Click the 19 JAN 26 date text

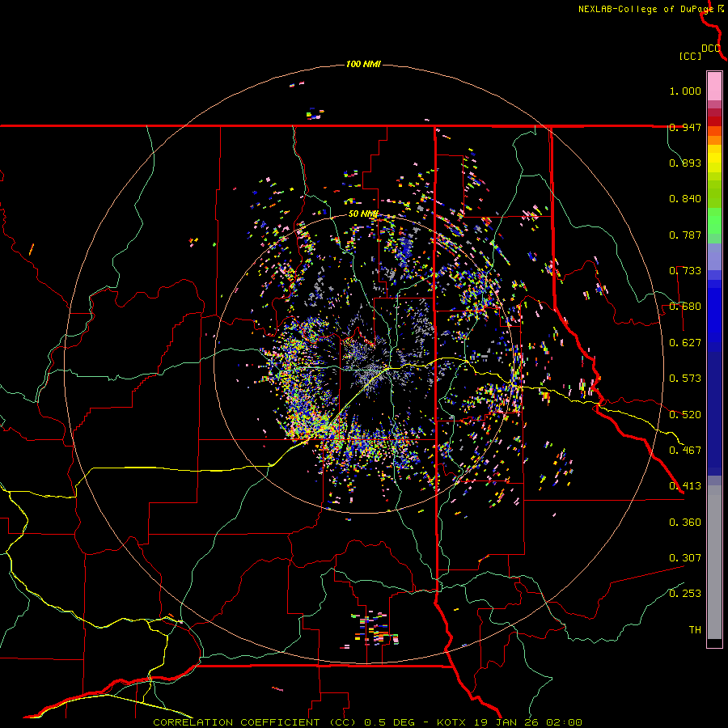tap(506, 722)
